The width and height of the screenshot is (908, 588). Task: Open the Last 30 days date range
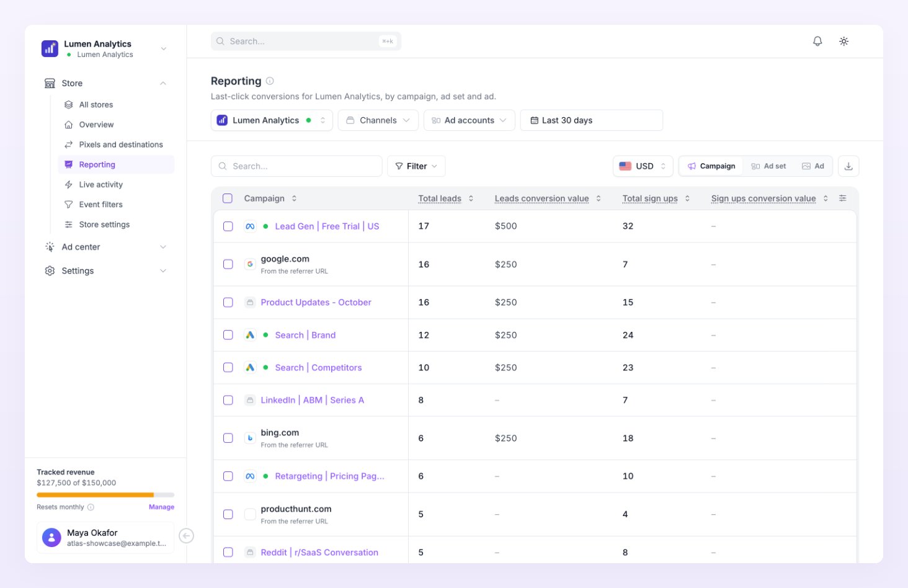[x=592, y=120]
